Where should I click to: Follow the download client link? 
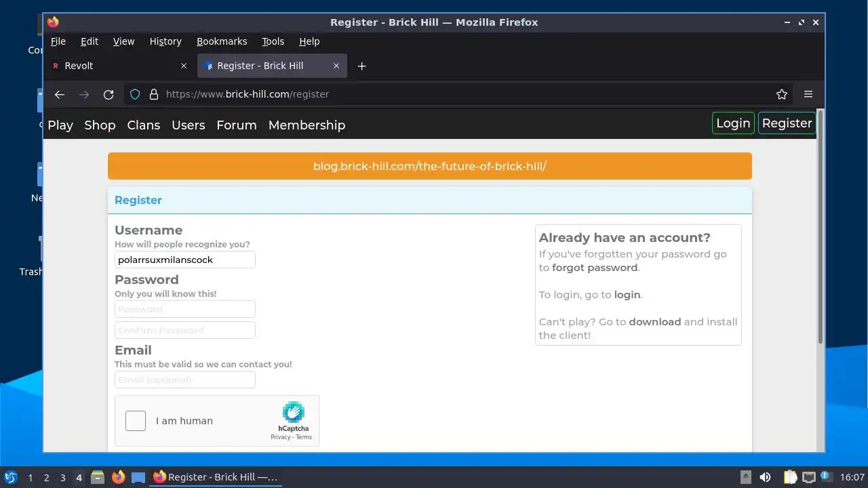[x=655, y=322]
